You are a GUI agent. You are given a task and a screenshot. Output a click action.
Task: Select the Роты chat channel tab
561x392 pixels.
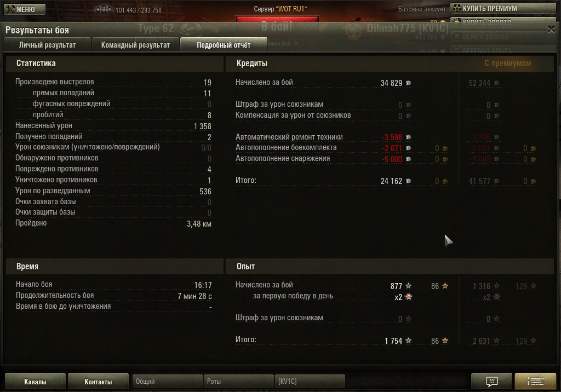pyautogui.click(x=238, y=381)
